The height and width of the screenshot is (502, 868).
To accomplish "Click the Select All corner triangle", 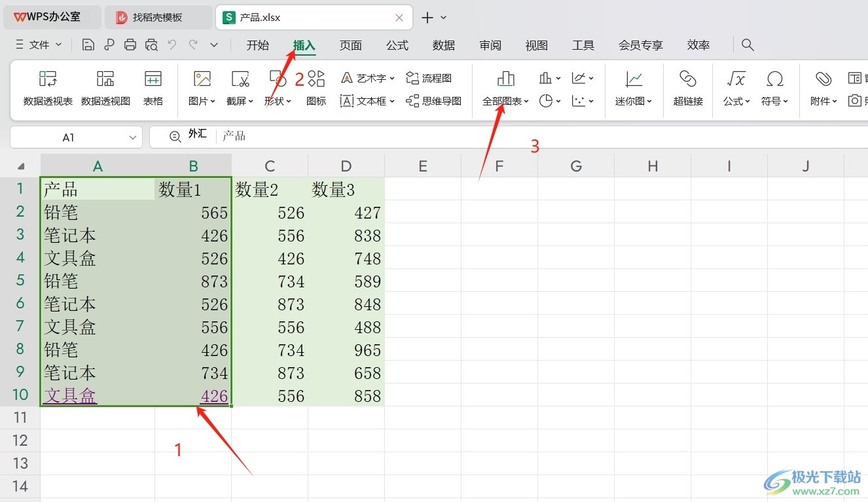I will pyautogui.click(x=20, y=166).
